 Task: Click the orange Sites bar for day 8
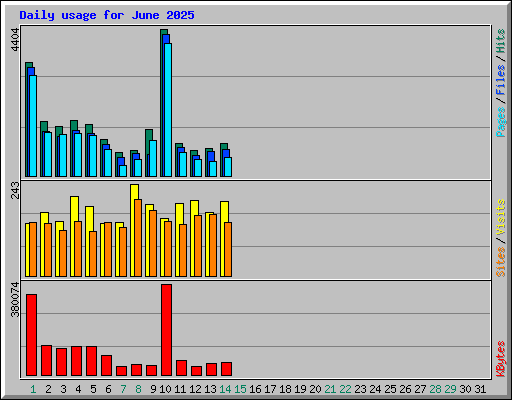[138, 238]
